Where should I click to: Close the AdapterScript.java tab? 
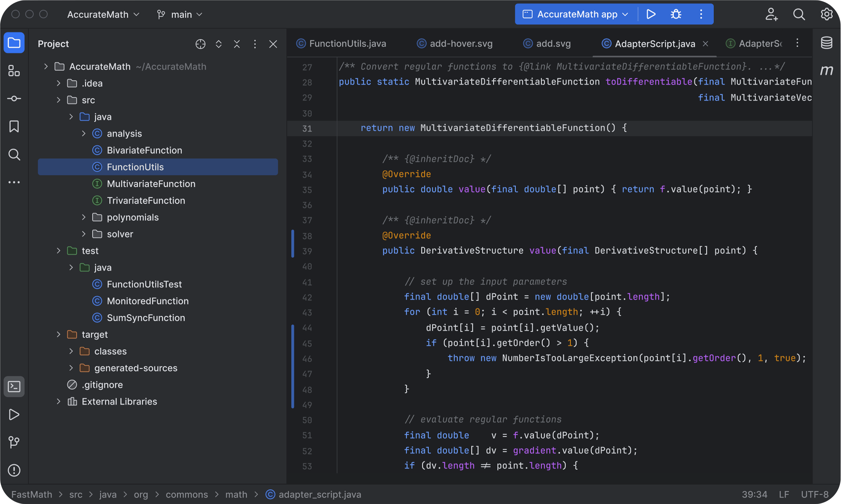706,44
